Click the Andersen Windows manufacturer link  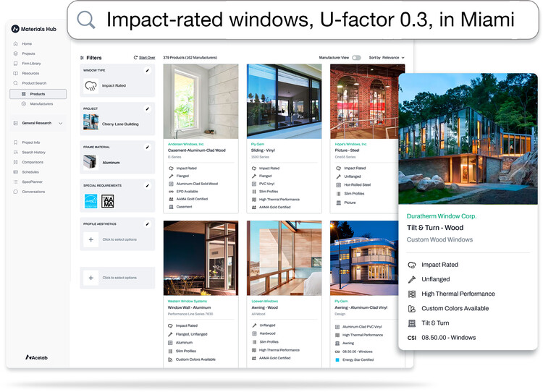pos(186,144)
